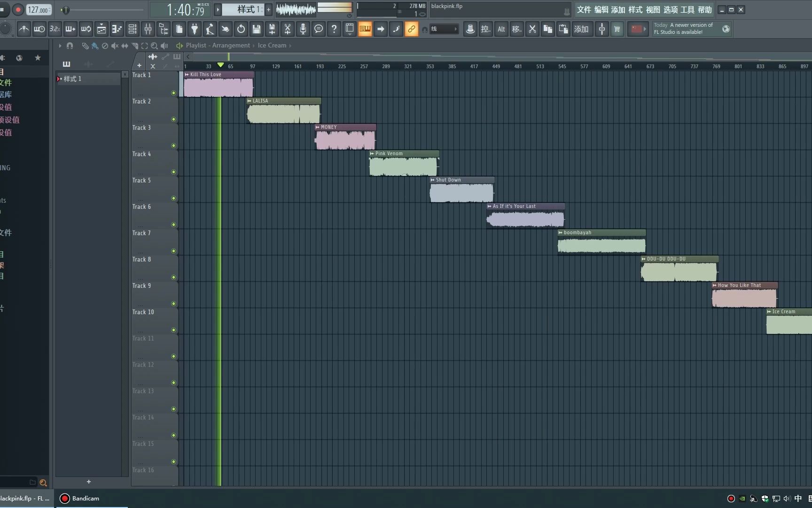Click the record button in transport
The width and height of the screenshot is (812, 508).
pyautogui.click(x=18, y=9)
